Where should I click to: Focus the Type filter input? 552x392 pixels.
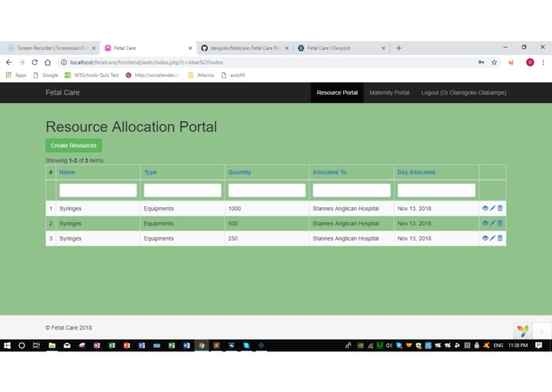coord(183,190)
